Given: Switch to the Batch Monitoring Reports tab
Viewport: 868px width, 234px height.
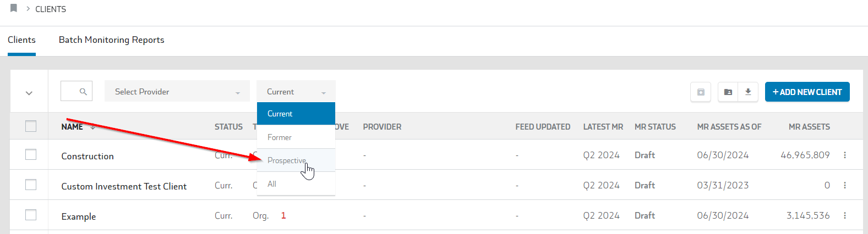Looking at the screenshot, I should pos(112,40).
